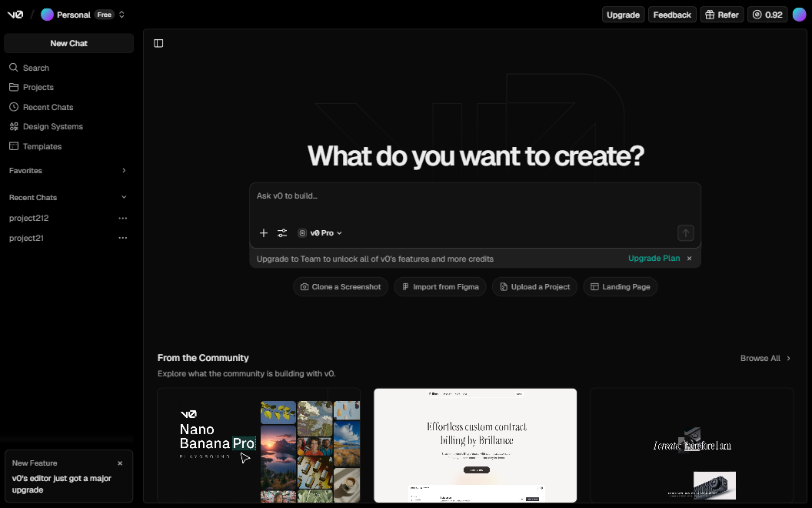Expand the Favorites section
The image size is (812, 508).
point(124,171)
